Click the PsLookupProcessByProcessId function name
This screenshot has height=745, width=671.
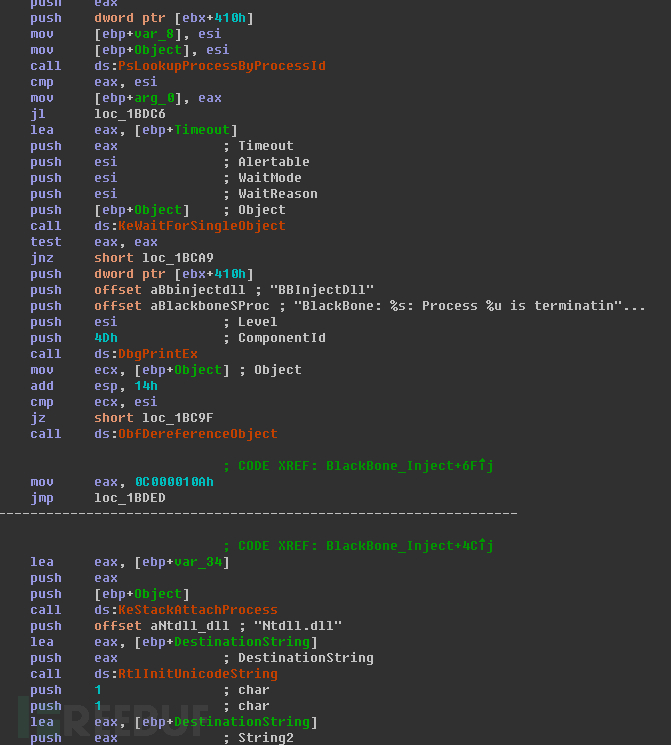[222, 66]
